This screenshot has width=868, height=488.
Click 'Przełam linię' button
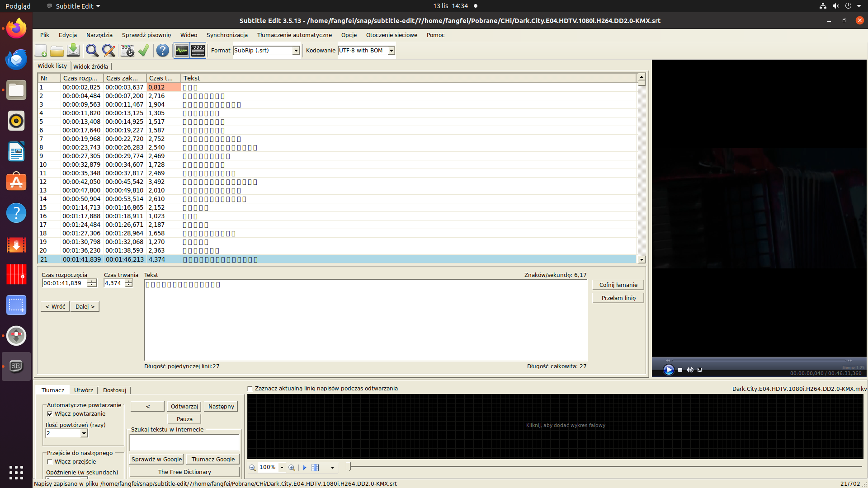coord(618,298)
